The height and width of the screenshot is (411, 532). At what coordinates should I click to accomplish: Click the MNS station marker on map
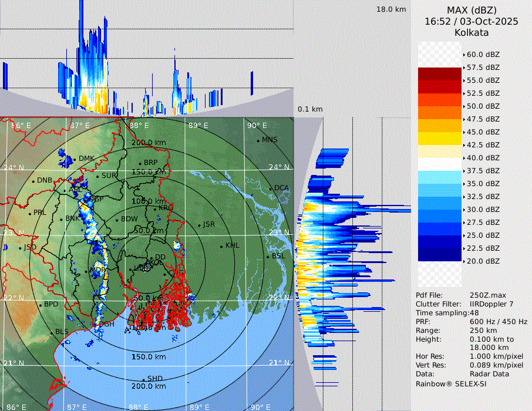point(258,140)
